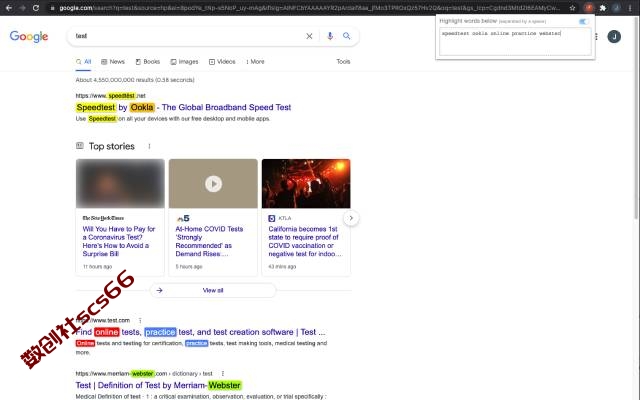The height and width of the screenshot is (400, 640).
Task: Switch to the Images tab
Action: (184, 62)
